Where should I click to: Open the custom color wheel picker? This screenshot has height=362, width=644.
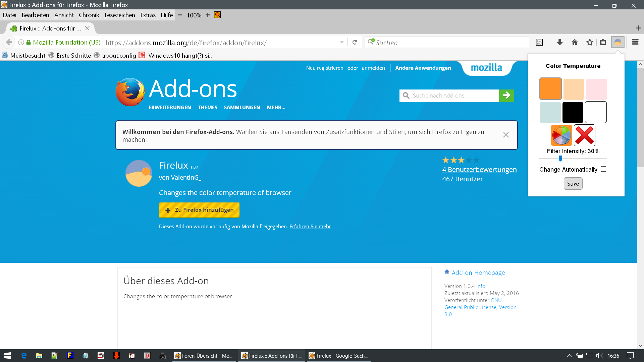(561, 135)
